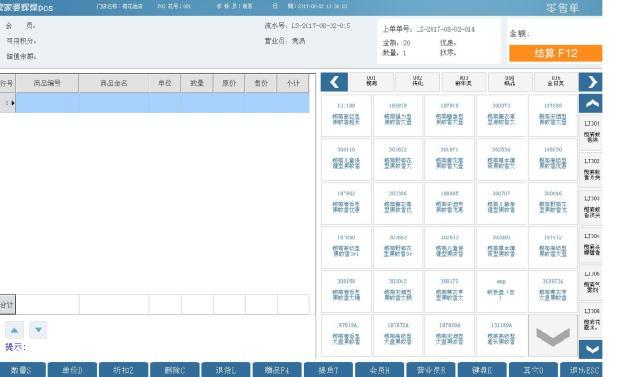
Task: Select the LJ101 subcategory on right sidebar
Action: click(591, 131)
